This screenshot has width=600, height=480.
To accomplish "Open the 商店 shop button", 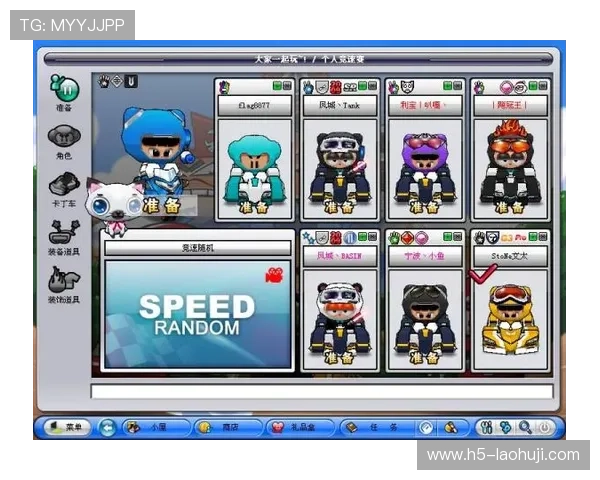I will [224, 427].
